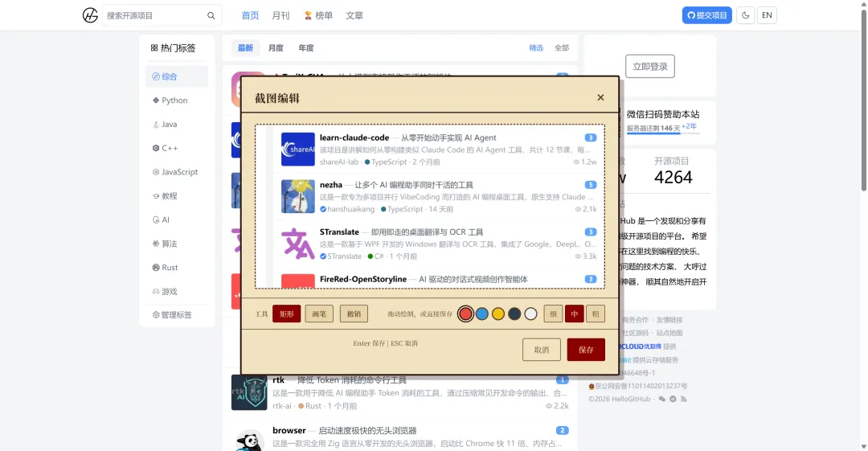
Task: Click 京公网安备 police badge icon
Action: pyautogui.click(x=592, y=386)
